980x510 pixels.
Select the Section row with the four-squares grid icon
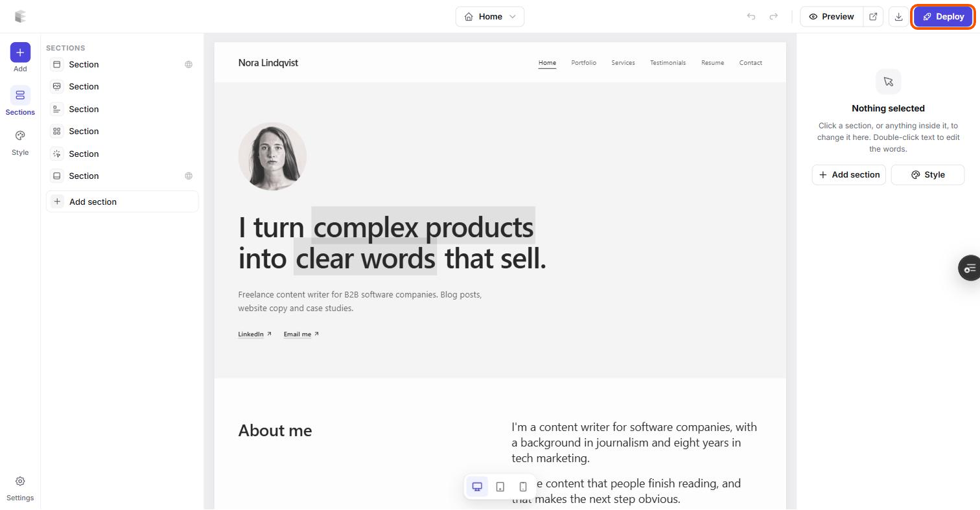pyautogui.click(x=122, y=132)
